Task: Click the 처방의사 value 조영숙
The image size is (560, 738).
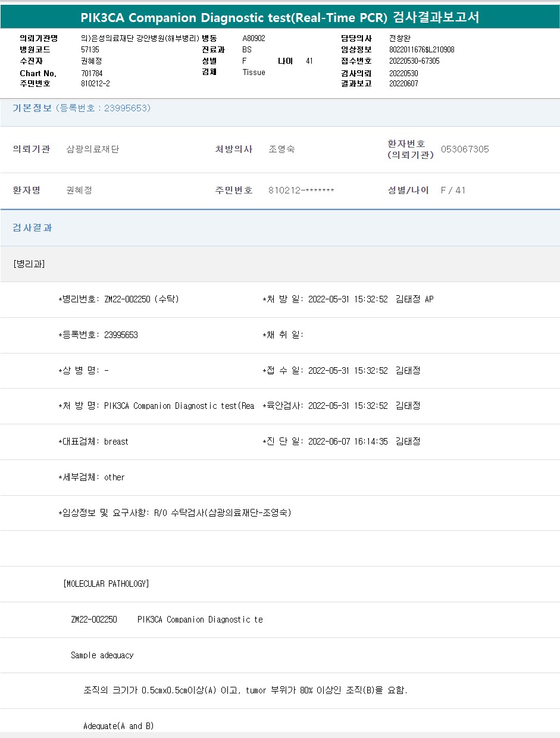Action: pyautogui.click(x=281, y=149)
